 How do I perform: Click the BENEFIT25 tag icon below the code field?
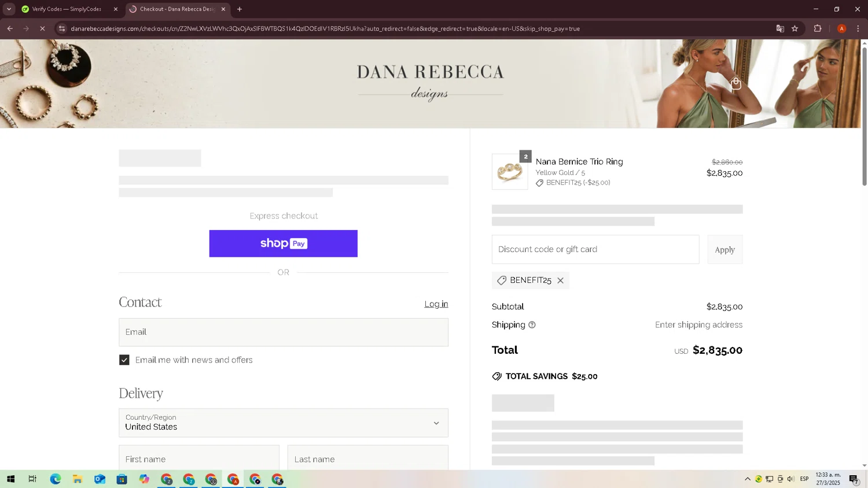click(502, 280)
